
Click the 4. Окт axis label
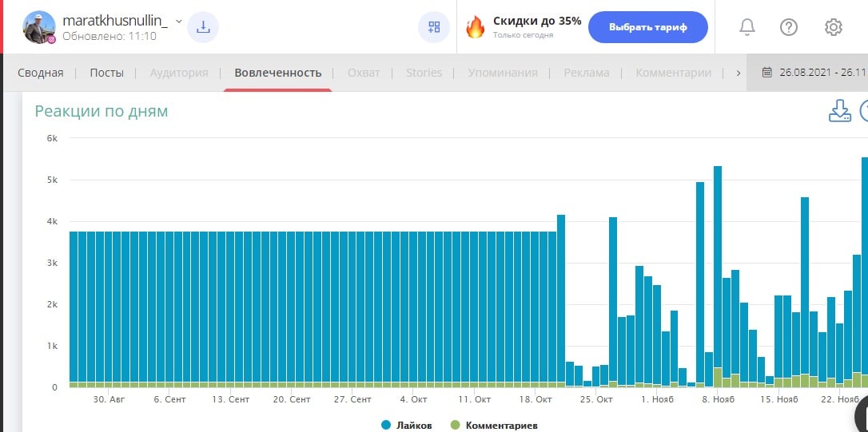(413, 399)
